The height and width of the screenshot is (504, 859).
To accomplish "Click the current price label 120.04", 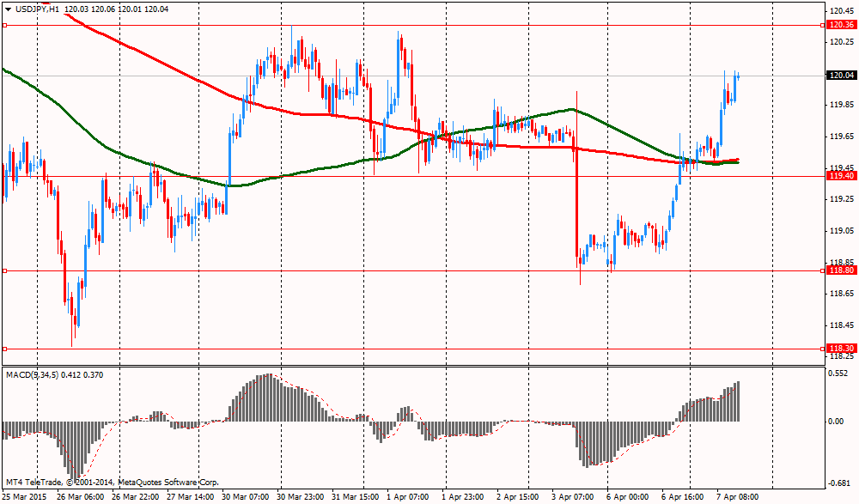I will pyautogui.click(x=841, y=76).
